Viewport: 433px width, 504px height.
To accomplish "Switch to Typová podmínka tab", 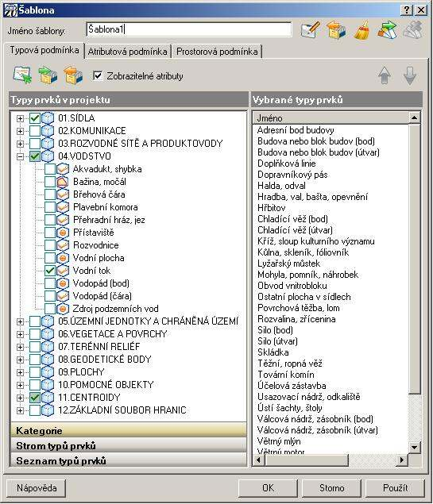I will click(x=44, y=50).
